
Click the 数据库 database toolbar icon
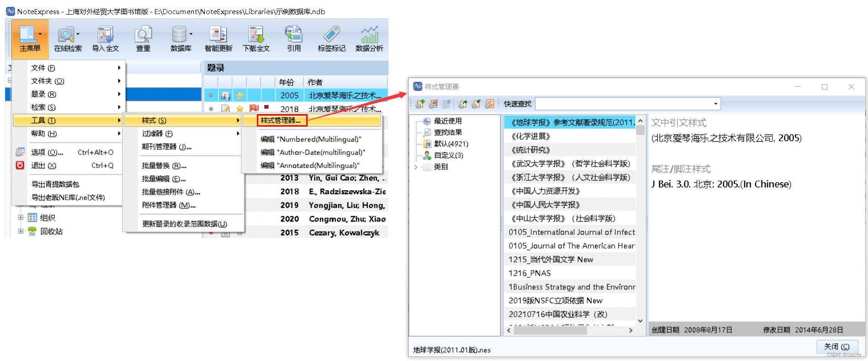click(x=179, y=35)
